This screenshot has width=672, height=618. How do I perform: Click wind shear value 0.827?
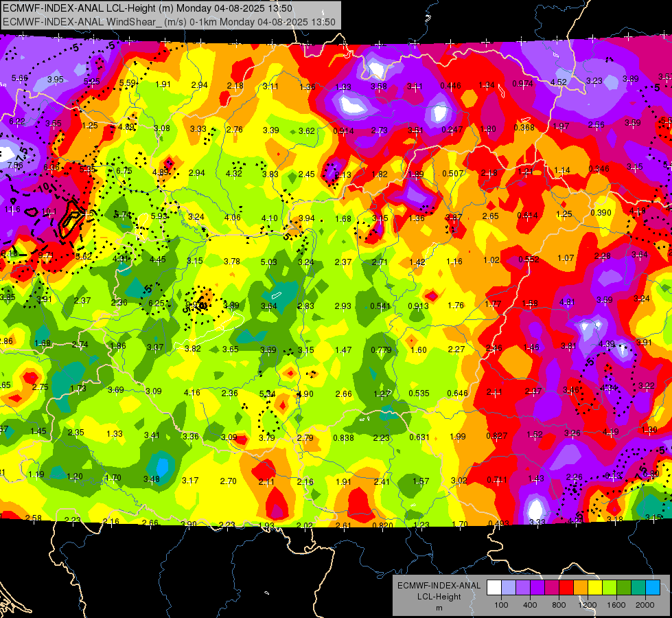point(497,436)
